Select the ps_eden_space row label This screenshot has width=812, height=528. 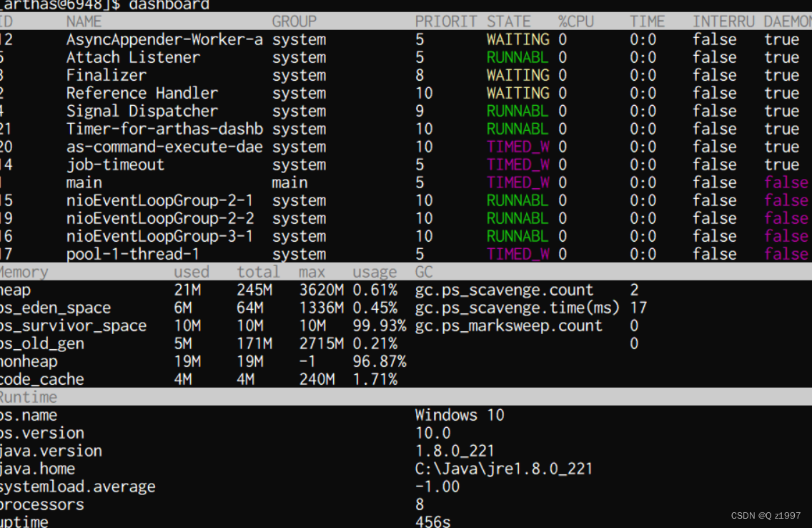[56, 308]
